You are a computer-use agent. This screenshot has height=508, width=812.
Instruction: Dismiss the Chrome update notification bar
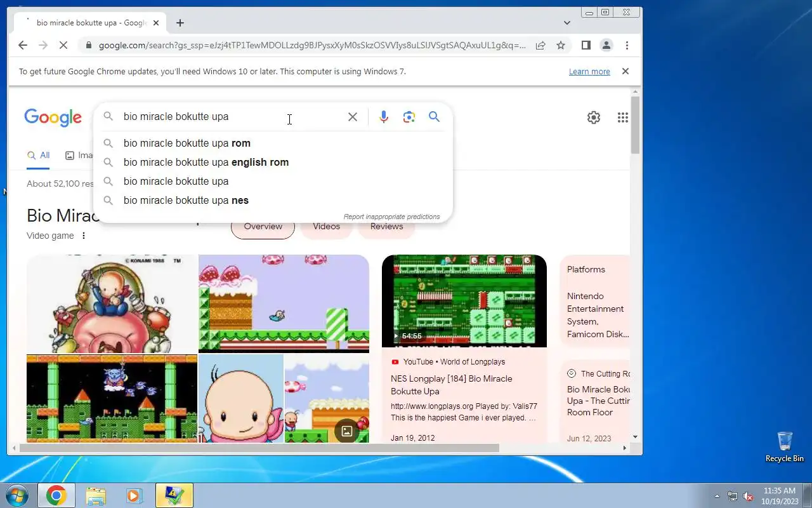tap(625, 71)
